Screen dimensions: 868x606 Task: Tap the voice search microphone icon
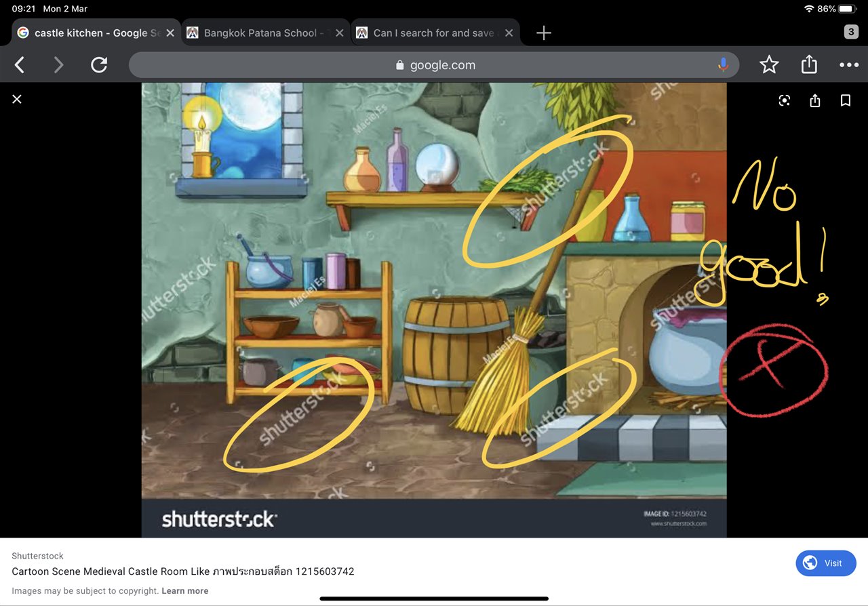(723, 65)
